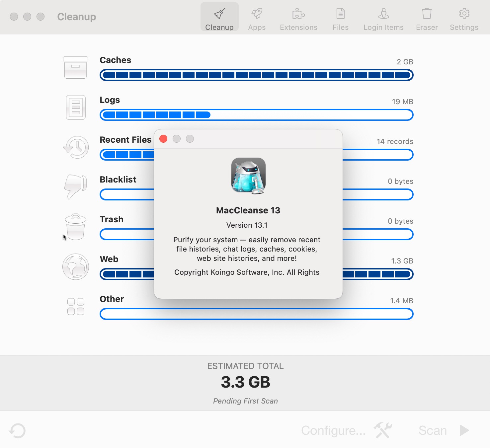Image resolution: width=490 pixels, height=448 pixels.
Task: Click the Caches archive box icon
Action: 76,67
